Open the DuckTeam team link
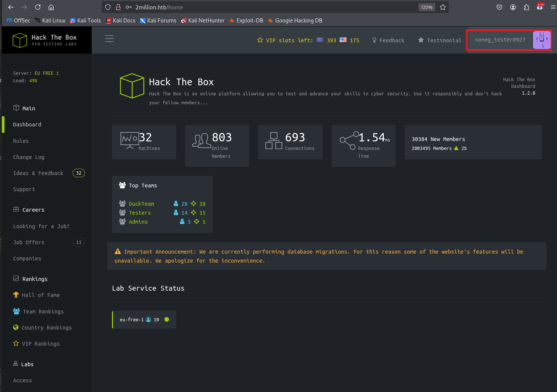 coord(141,204)
